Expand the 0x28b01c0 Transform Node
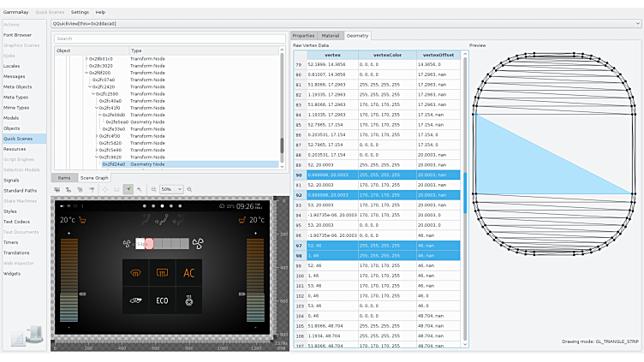This screenshot has height=362, width=644. click(x=86, y=58)
